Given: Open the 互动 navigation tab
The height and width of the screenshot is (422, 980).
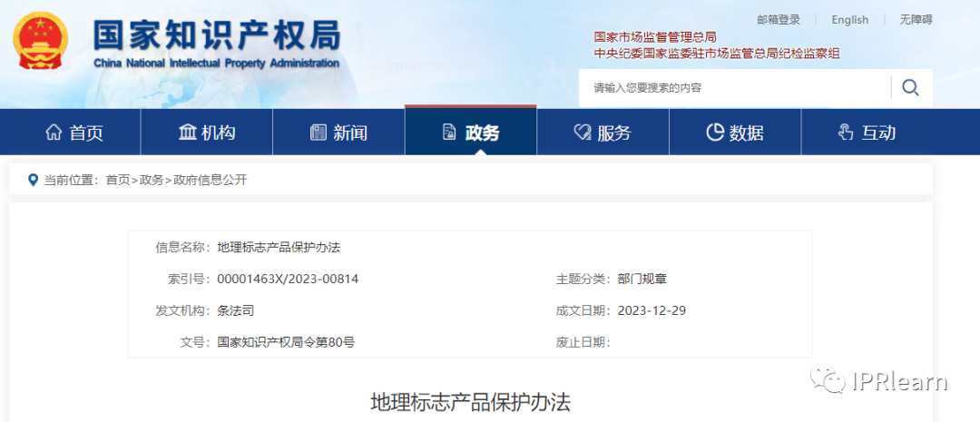Looking at the screenshot, I should pos(867,132).
